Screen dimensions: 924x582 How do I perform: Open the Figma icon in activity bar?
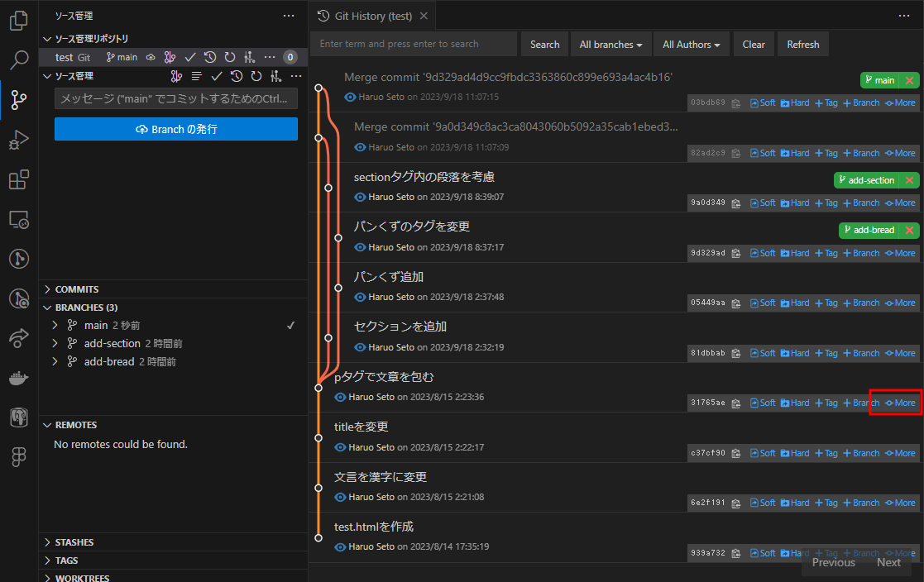pyautogui.click(x=19, y=456)
